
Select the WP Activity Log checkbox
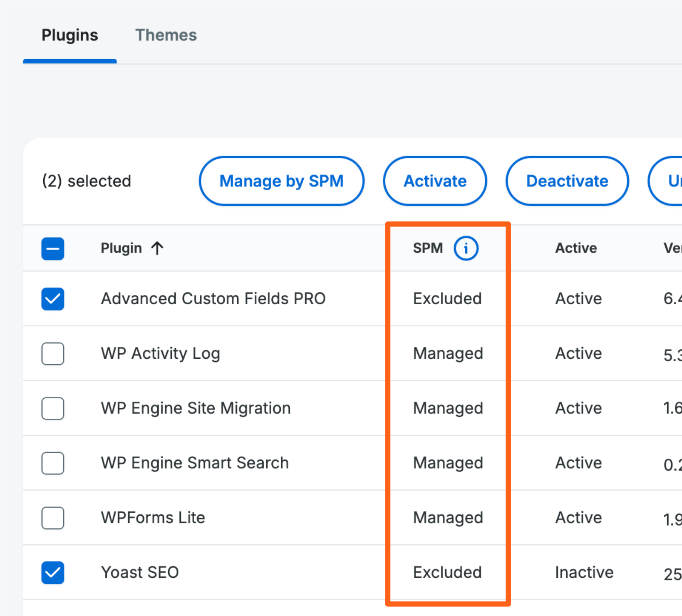pos(53,353)
